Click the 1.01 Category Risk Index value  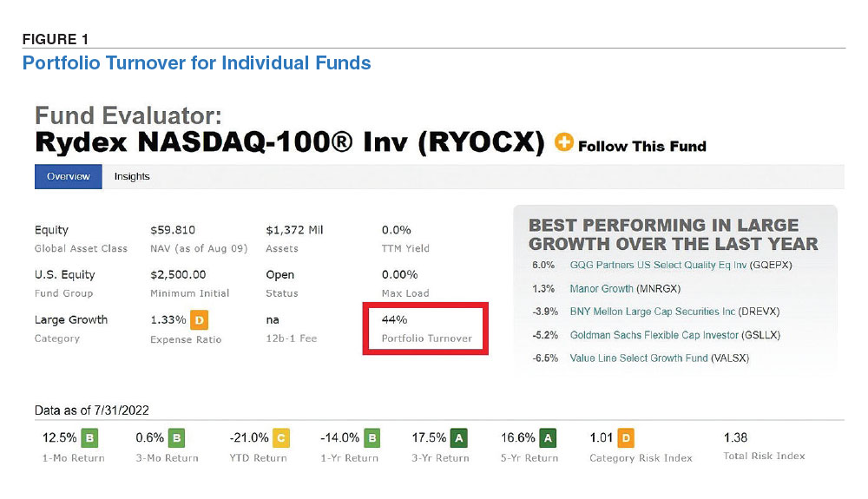point(602,437)
